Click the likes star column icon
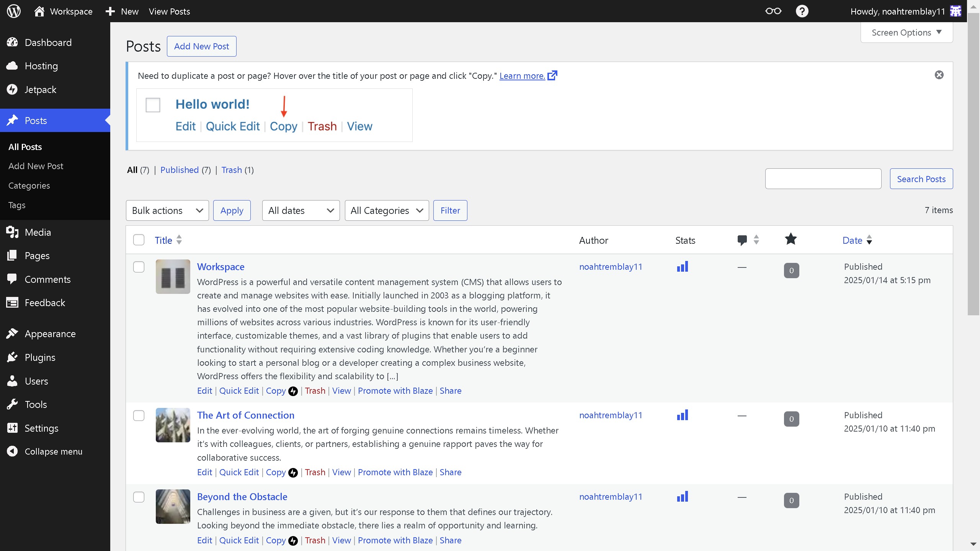980x551 pixels. 791,240
